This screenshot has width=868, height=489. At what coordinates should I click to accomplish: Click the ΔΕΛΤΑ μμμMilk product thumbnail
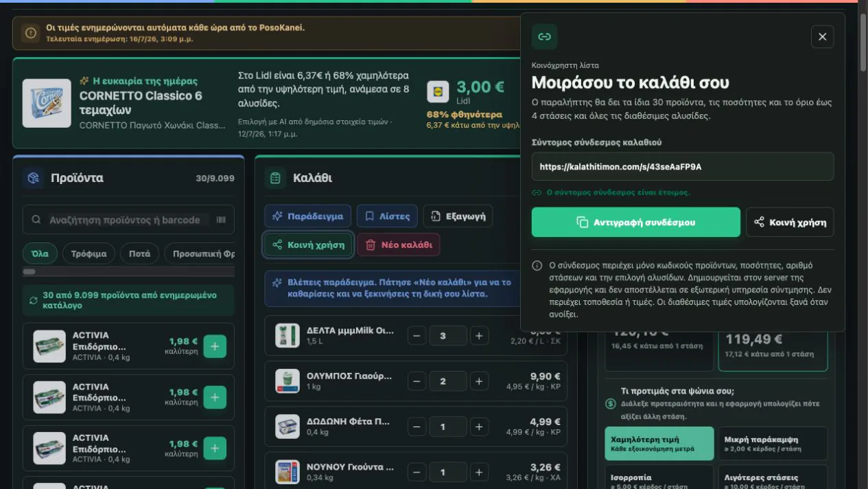click(288, 336)
